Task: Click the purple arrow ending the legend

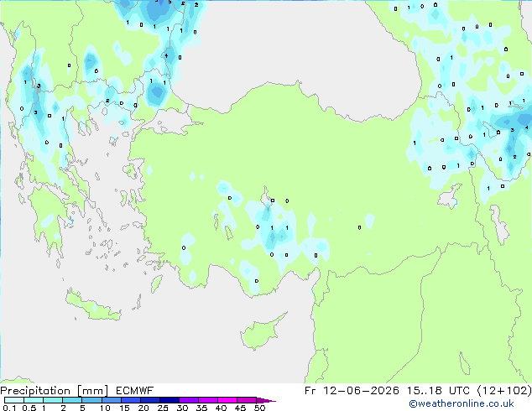Action: point(266,400)
